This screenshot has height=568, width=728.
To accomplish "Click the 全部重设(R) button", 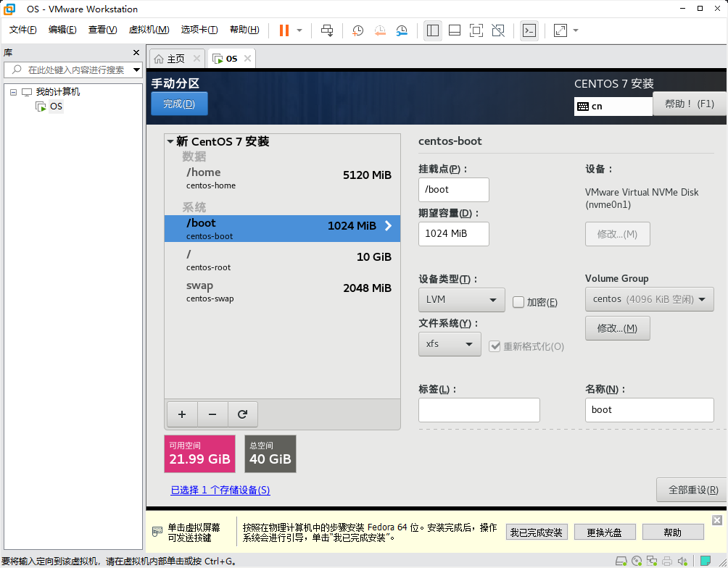I will tap(692, 490).
